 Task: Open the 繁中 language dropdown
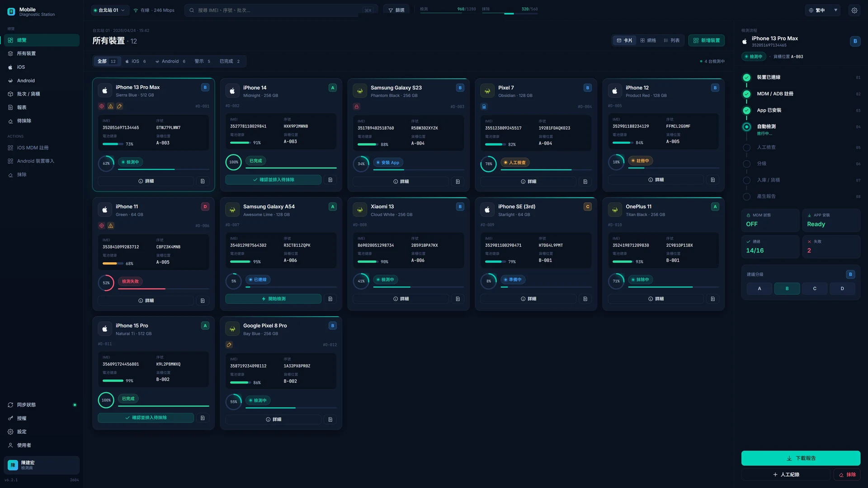[822, 10]
